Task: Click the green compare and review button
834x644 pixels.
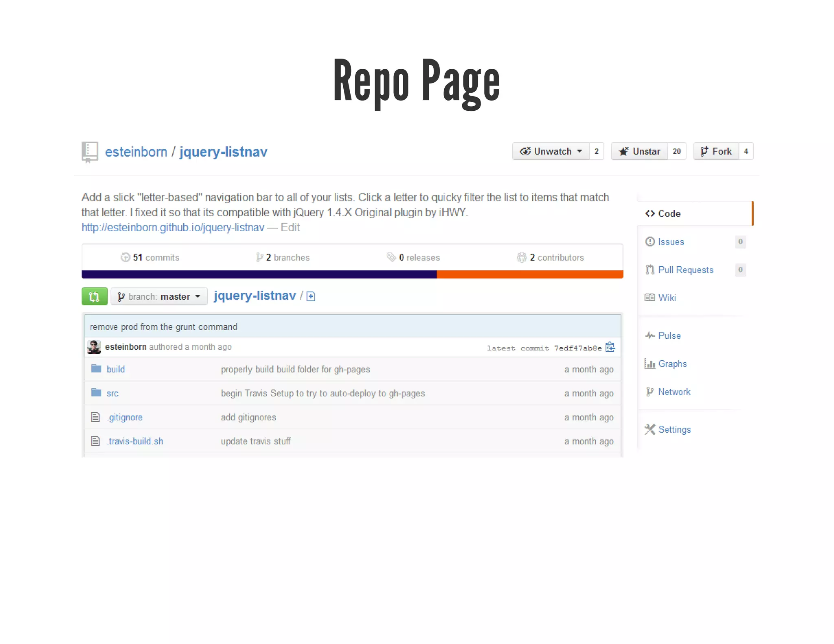Action: 94,296
